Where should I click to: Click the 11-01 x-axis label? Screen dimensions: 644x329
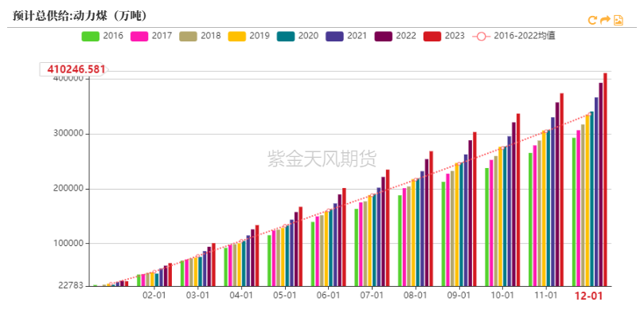(x=546, y=296)
